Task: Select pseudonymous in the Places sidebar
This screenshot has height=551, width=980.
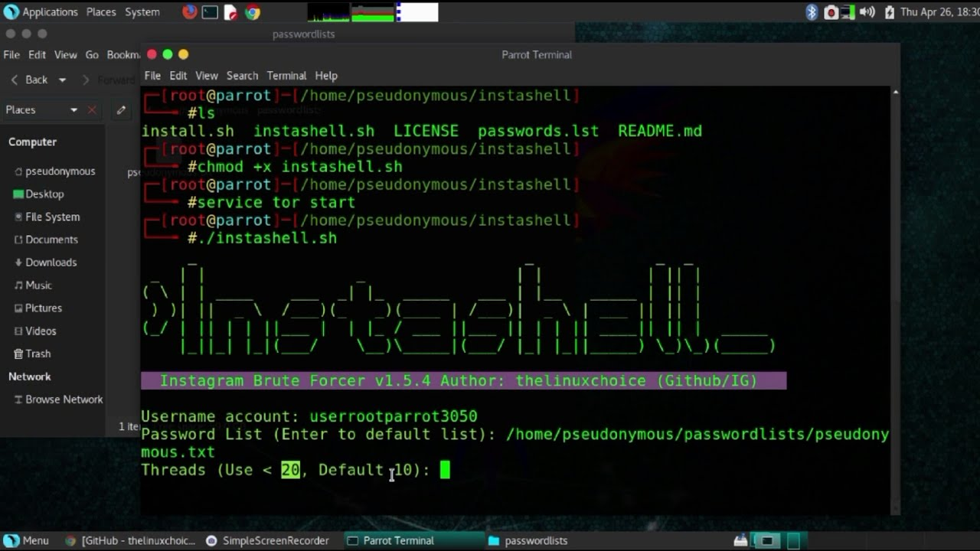Action: [x=54, y=171]
